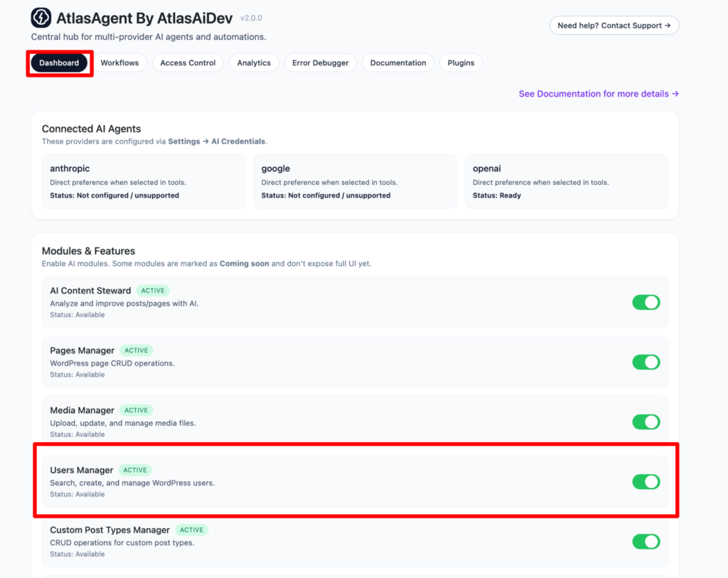Follow See Documentation for more details link
Viewport: 728px width, 578px height.
[599, 94]
